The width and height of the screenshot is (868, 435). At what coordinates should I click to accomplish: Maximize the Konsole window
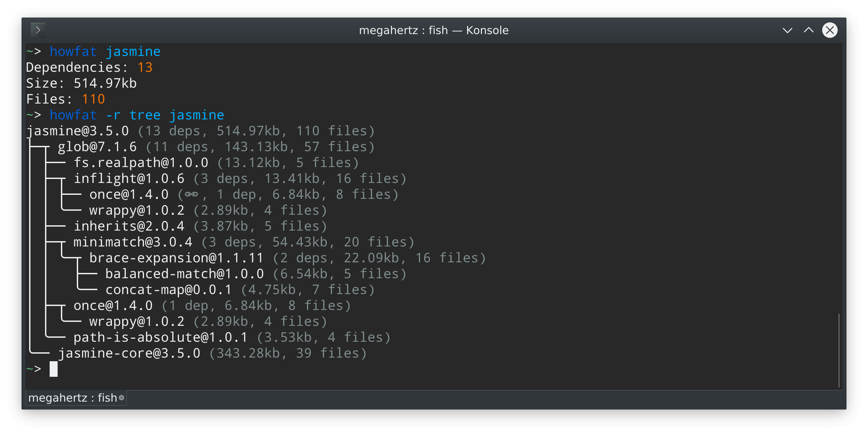click(x=808, y=30)
